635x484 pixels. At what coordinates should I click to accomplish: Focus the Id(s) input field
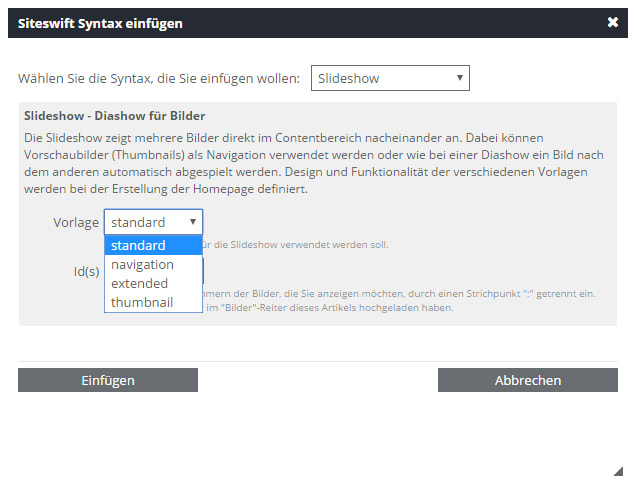[x=204, y=271]
